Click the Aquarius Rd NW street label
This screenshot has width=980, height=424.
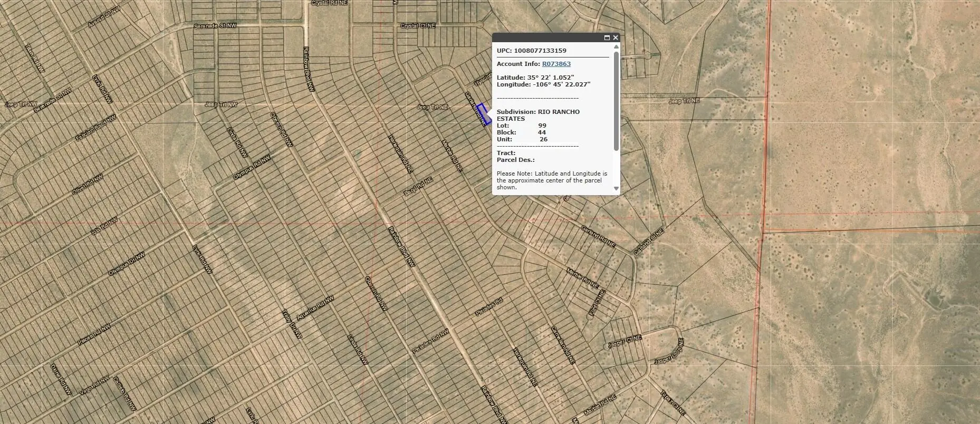click(x=315, y=308)
